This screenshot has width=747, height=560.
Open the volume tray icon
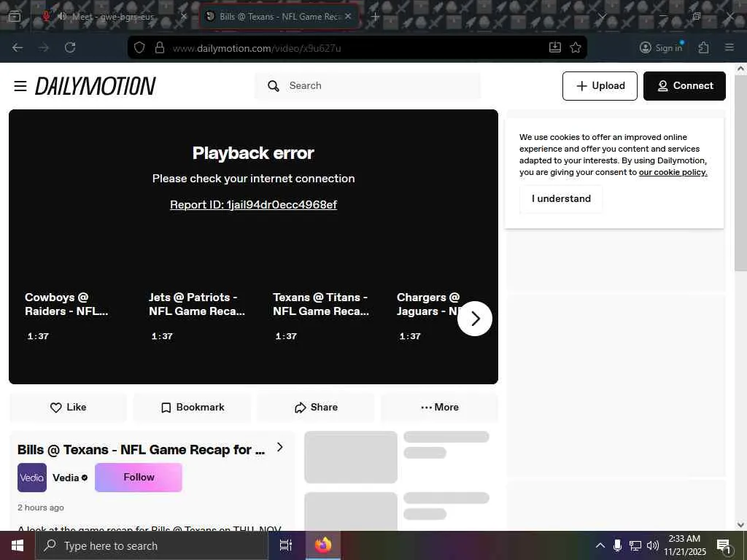point(653,545)
